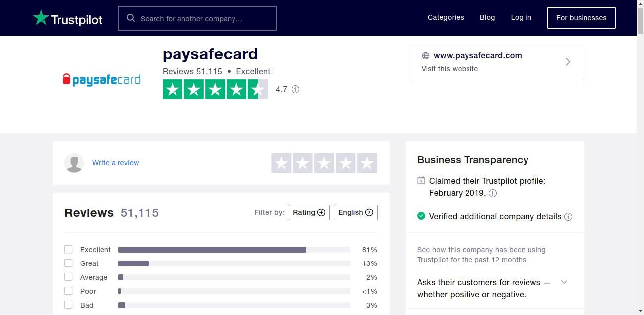Click the user avatar placeholder icon

tap(74, 163)
